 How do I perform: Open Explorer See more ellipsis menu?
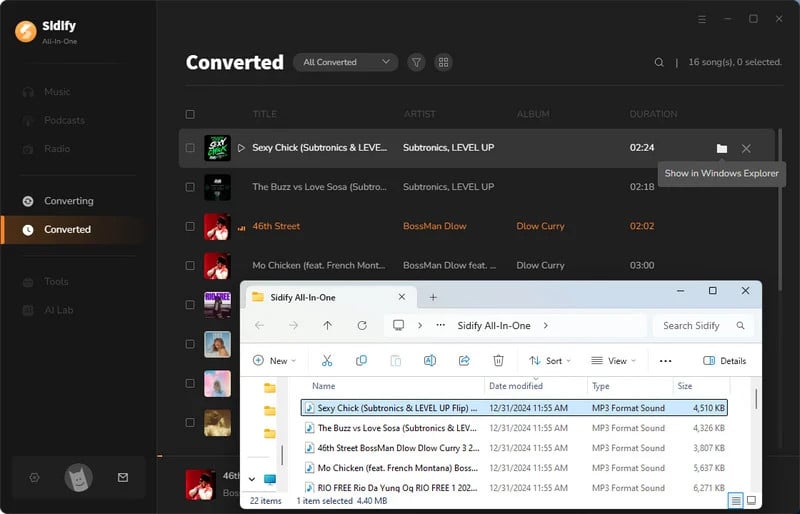[x=665, y=361]
